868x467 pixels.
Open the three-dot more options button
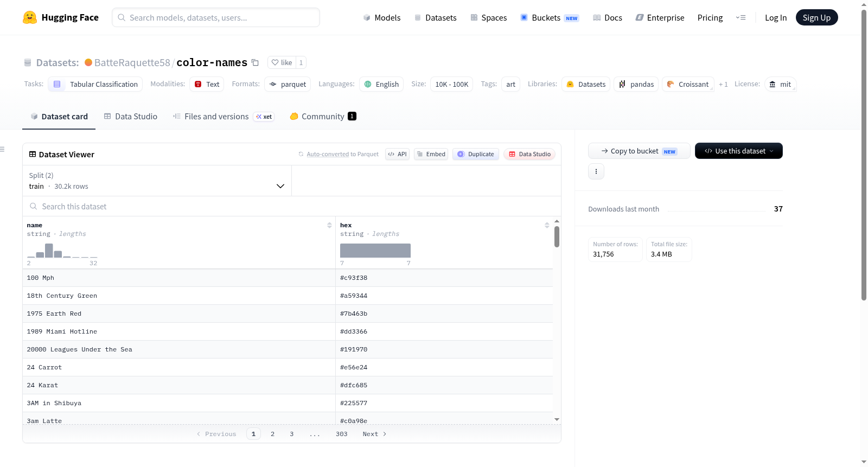[596, 171]
